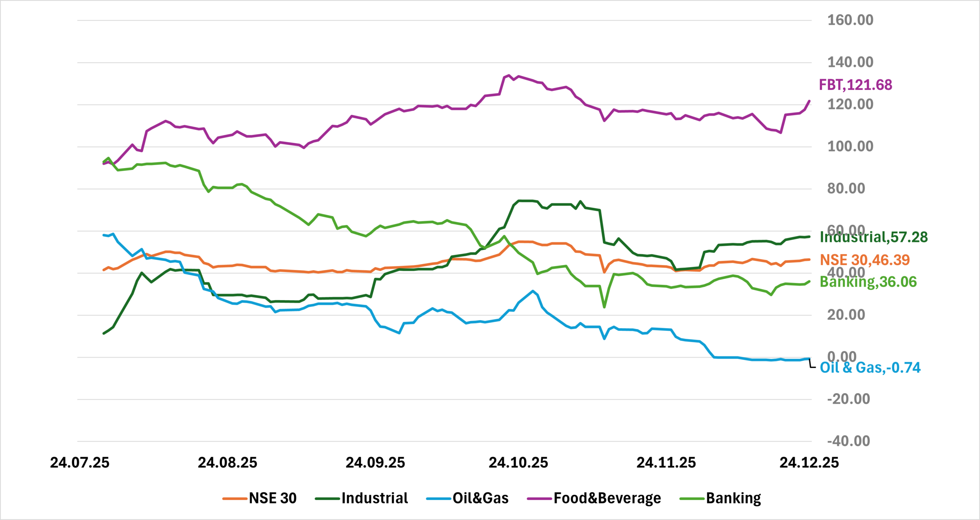Click the 160.00 value axis label
Viewport: 980px width, 520px height.
850,20
